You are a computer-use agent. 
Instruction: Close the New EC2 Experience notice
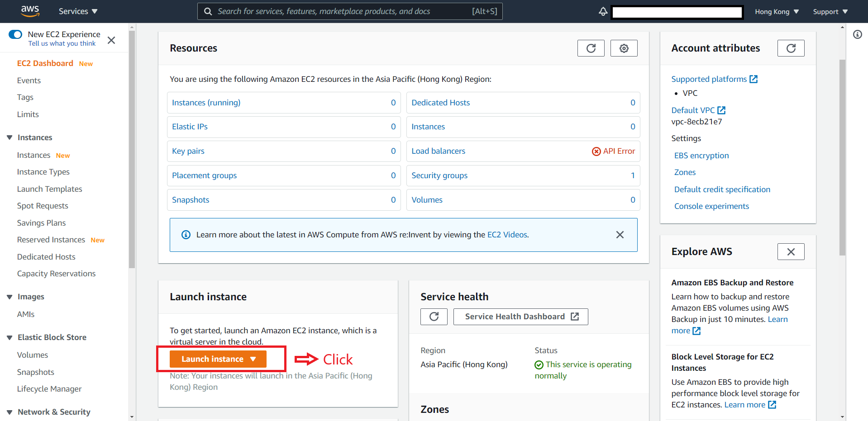coord(111,40)
